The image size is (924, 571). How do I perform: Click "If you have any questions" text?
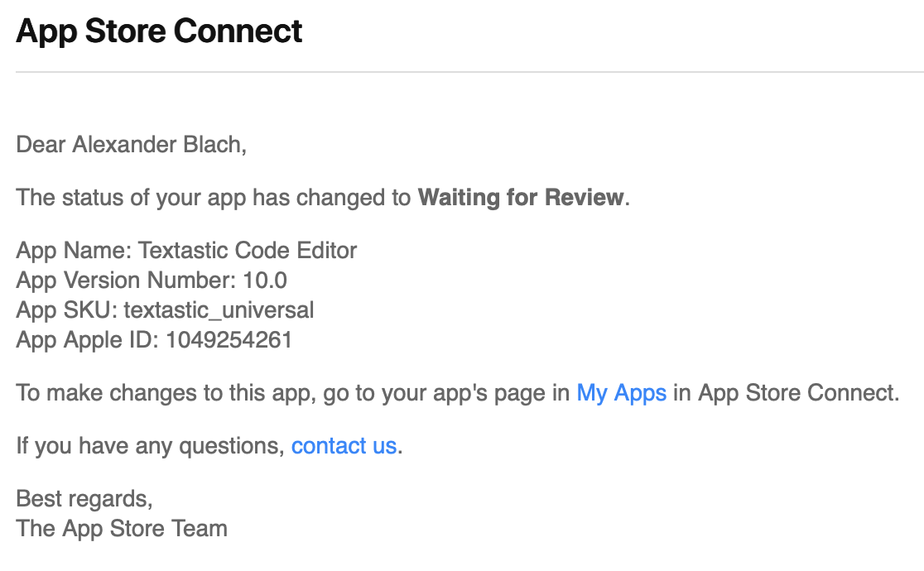[x=149, y=446]
